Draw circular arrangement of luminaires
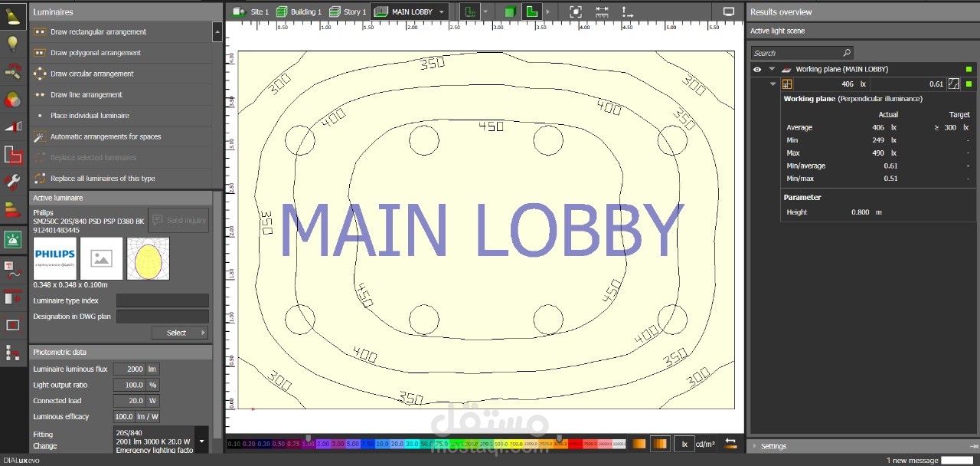The width and height of the screenshot is (980, 466). pos(121,74)
